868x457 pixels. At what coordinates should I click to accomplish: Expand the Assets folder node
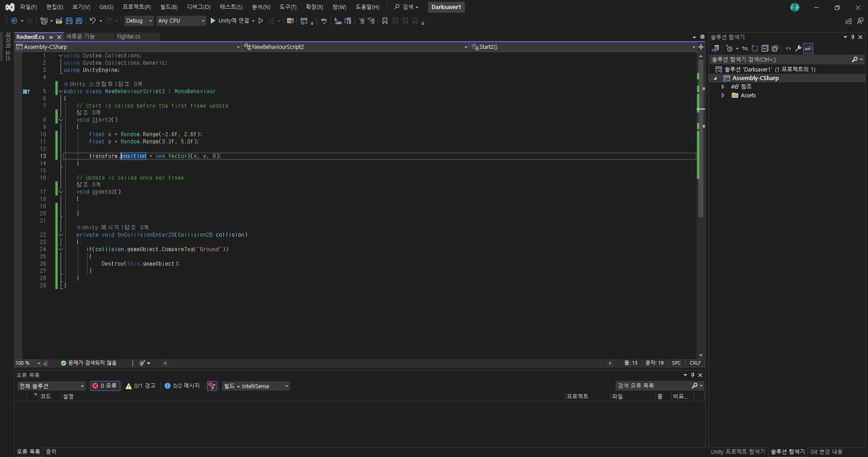click(723, 95)
